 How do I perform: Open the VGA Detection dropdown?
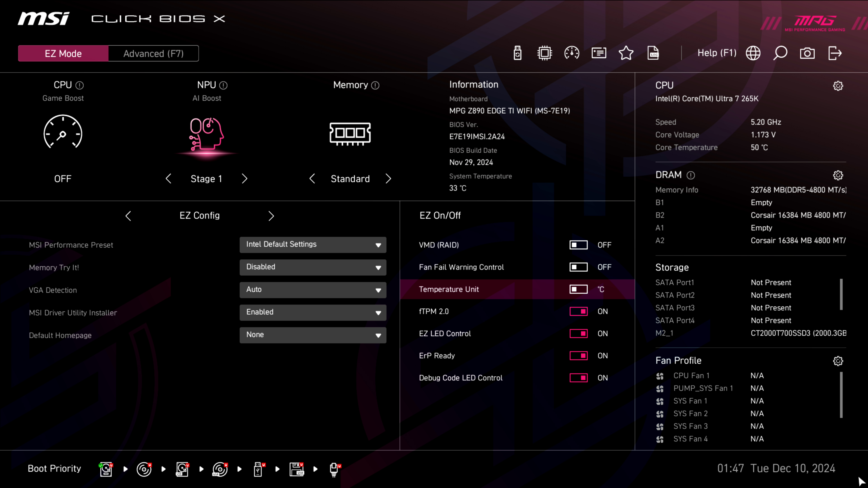(x=313, y=290)
